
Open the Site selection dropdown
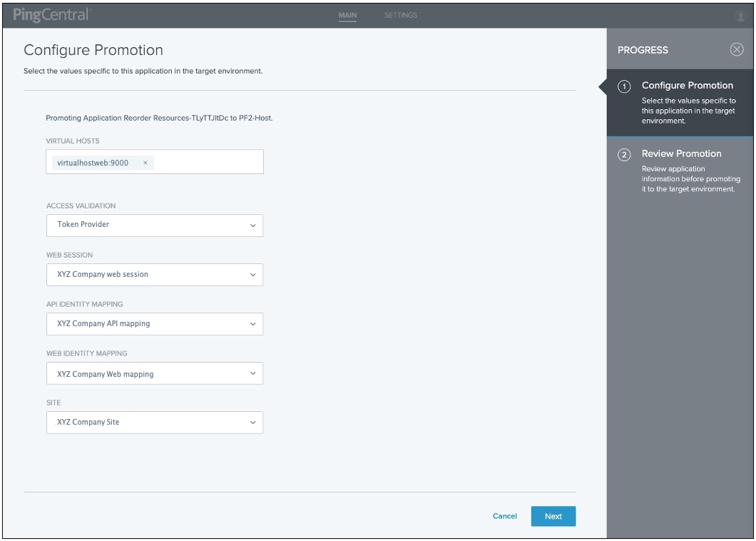pyautogui.click(x=154, y=422)
